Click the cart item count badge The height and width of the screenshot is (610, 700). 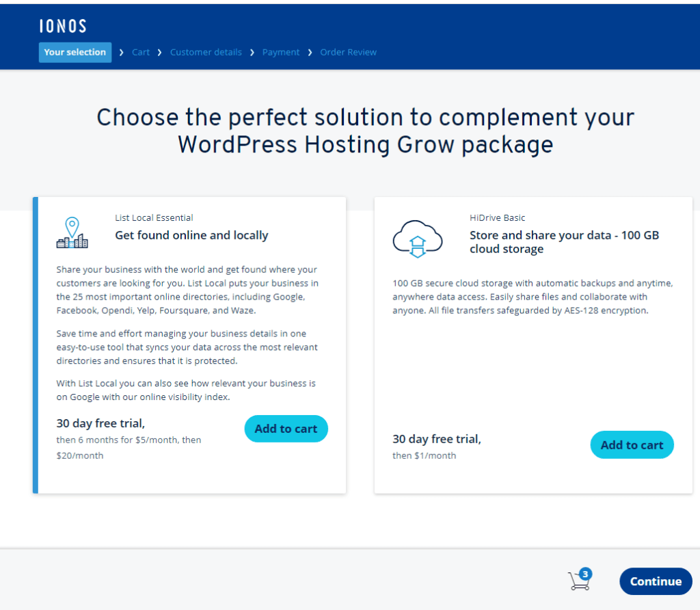(x=585, y=574)
